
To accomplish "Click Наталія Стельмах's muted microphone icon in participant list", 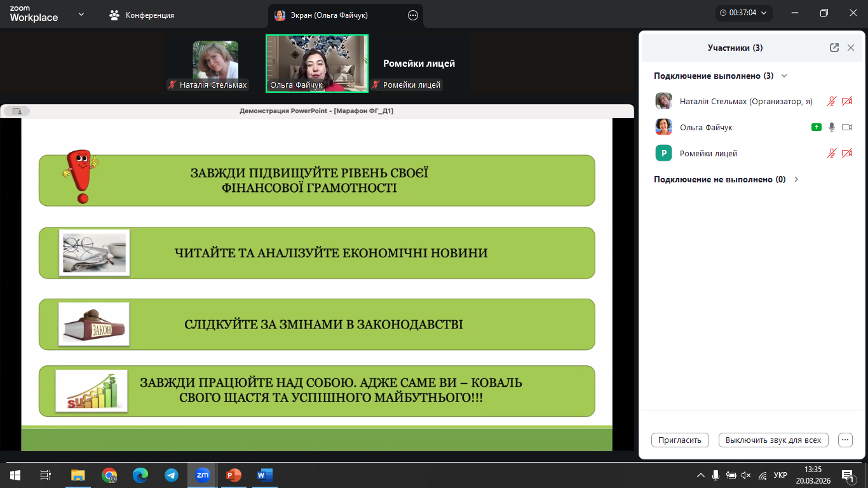I will 831,101.
